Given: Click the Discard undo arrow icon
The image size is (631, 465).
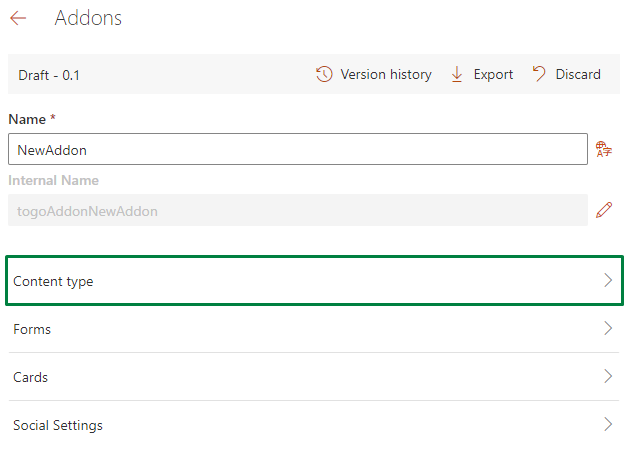Looking at the screenshot, I should 539,74.
